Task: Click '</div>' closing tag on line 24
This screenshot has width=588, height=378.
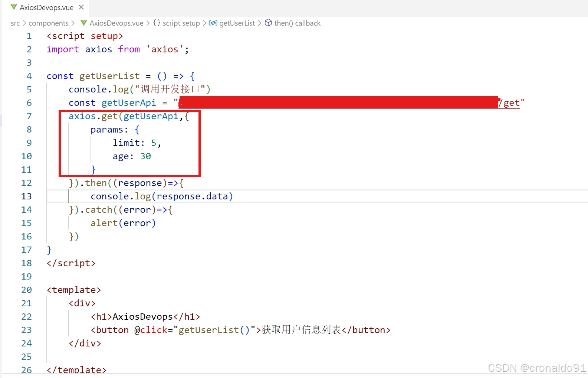Action: 85,343
